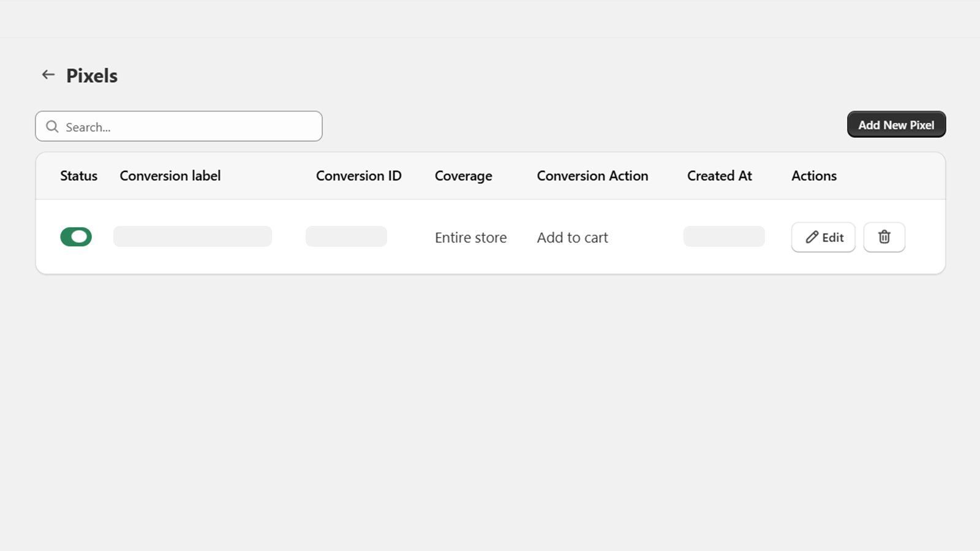Click the Created At column header
Image resolution: width=980 pixels, height=551 pixels.
[x=720, y=176]
